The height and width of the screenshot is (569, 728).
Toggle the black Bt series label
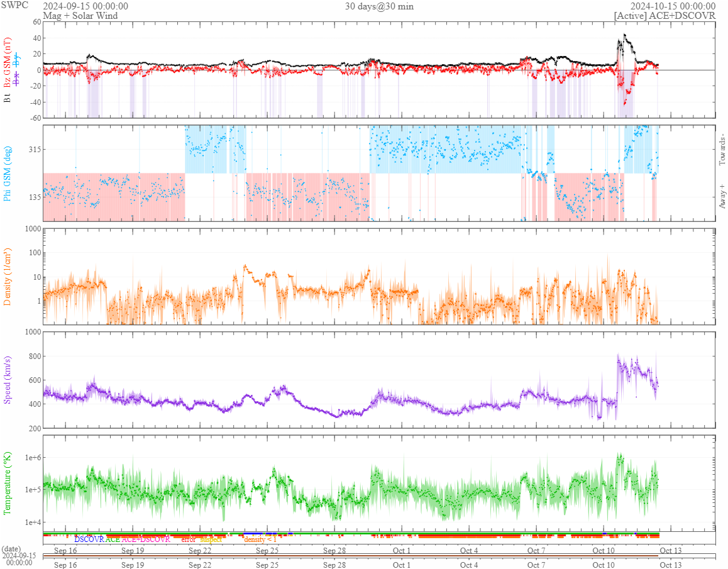[8, 98]
